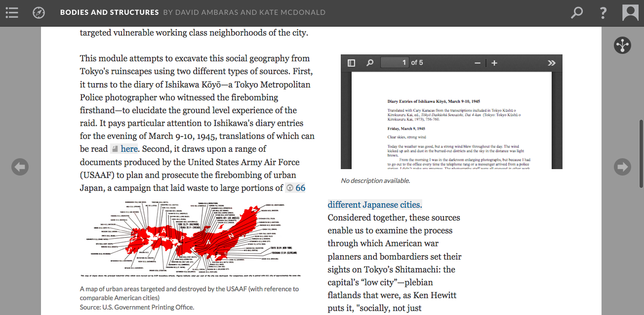Image resolution: width=644 pixels, height=315 pixels.
Task: Open 'different Japanese cities.' link
Action: point(375,205)
